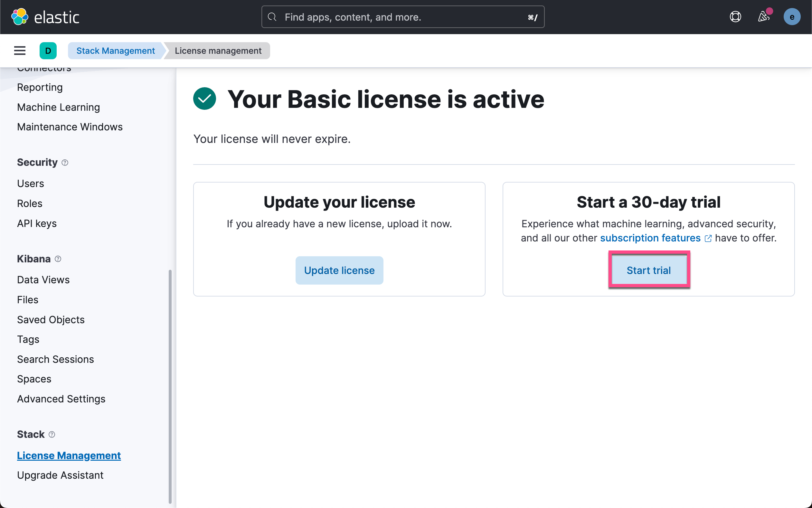
Task: Click the Kibana section help icon
Action: (x=58, y=259)
